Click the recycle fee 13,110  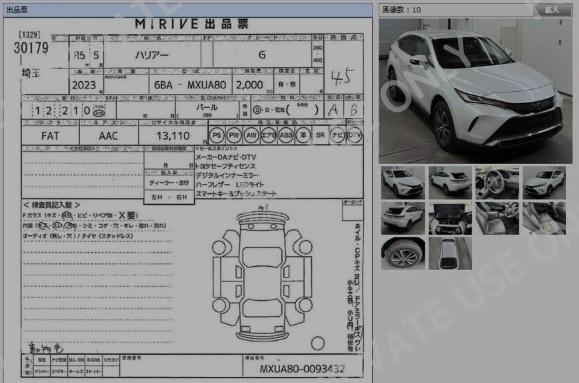[x=173, y=136]
